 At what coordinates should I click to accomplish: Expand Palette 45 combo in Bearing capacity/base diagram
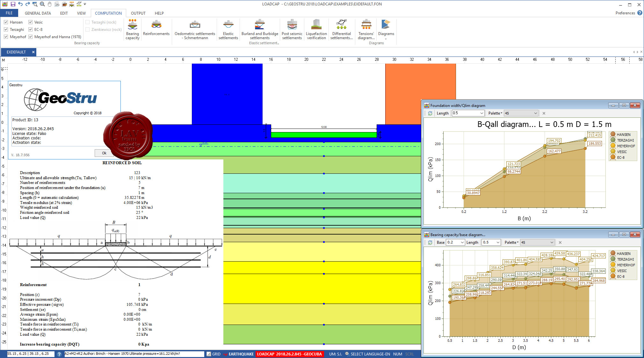[552, 242]
